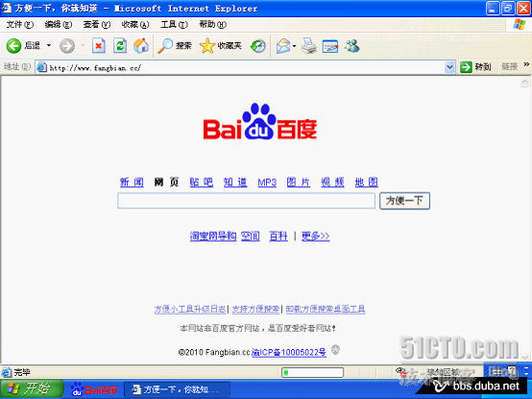This screenshot has width=532, height=399.
Task: Open the 收藏(A) menu
Action: [x=135, y=24]
